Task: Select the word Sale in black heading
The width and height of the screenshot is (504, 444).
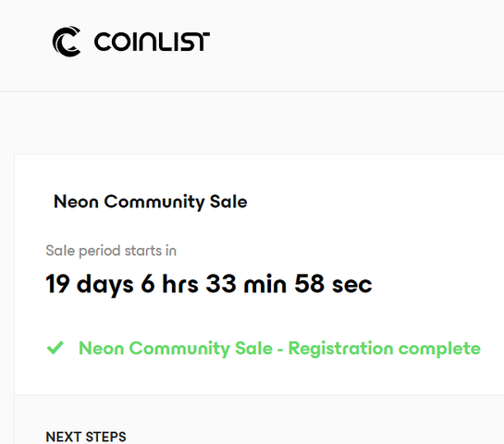Action: coord(228,202)
